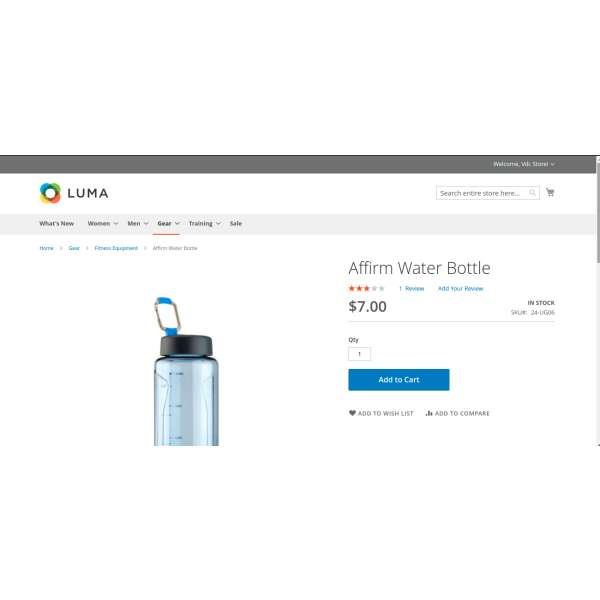Screen dimensions: 600x600
Task: Click the heart icon for wish list
Action: tap(352, 413)
